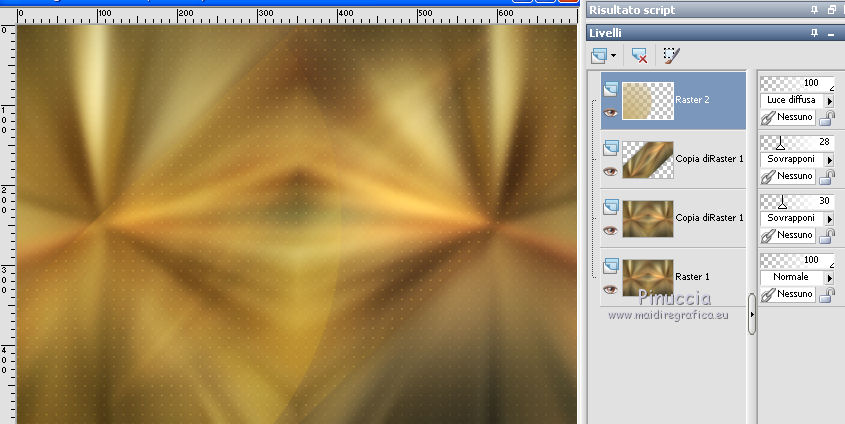Click the New Raster Layer icon in Livelli toolbar
Screen dimensions: 845x424
click(599, 55)
